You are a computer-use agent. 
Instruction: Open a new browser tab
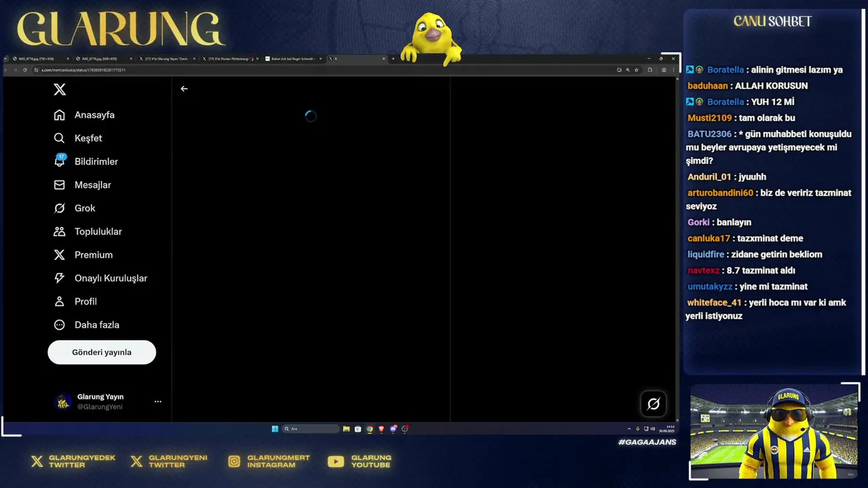click(x=393, y=59)
